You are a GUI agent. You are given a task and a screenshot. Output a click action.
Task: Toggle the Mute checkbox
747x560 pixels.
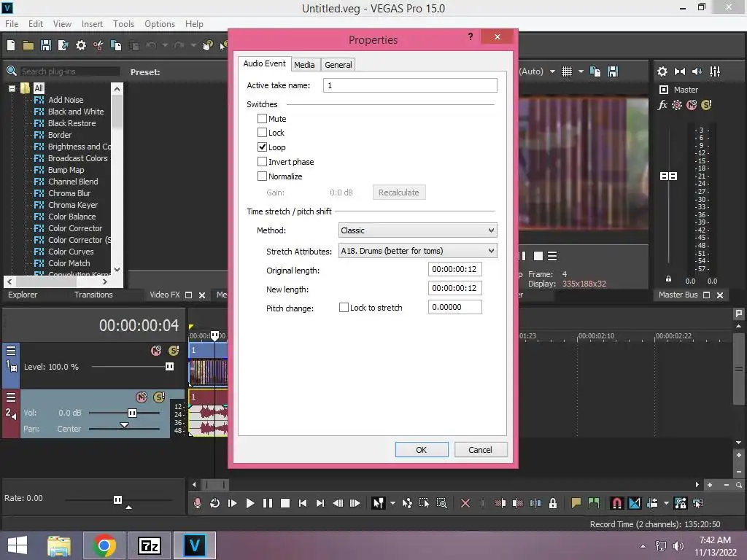[x=262, y=118]
